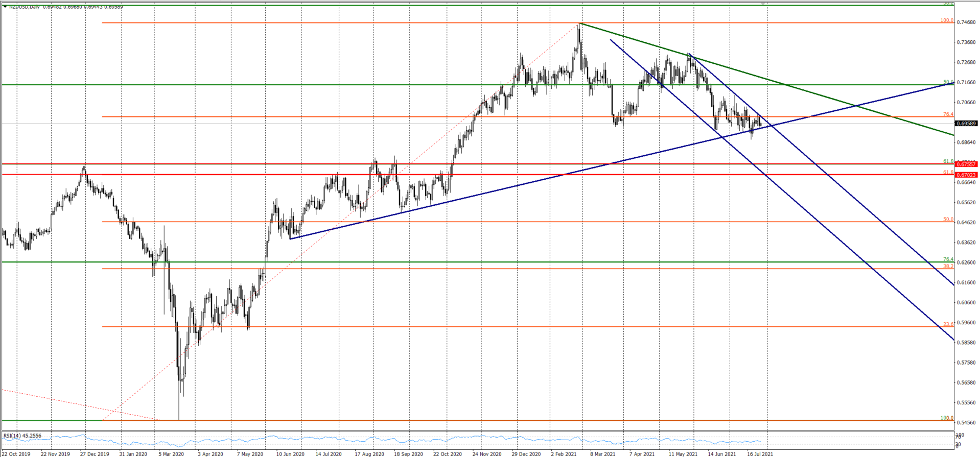Click the 2 Feb 2021 date label

click(x=564, y=453)
